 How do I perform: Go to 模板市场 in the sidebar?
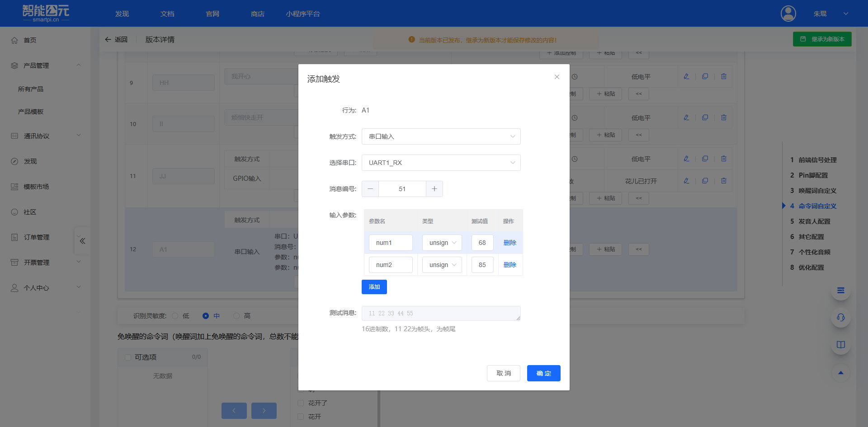pos(36,187)
